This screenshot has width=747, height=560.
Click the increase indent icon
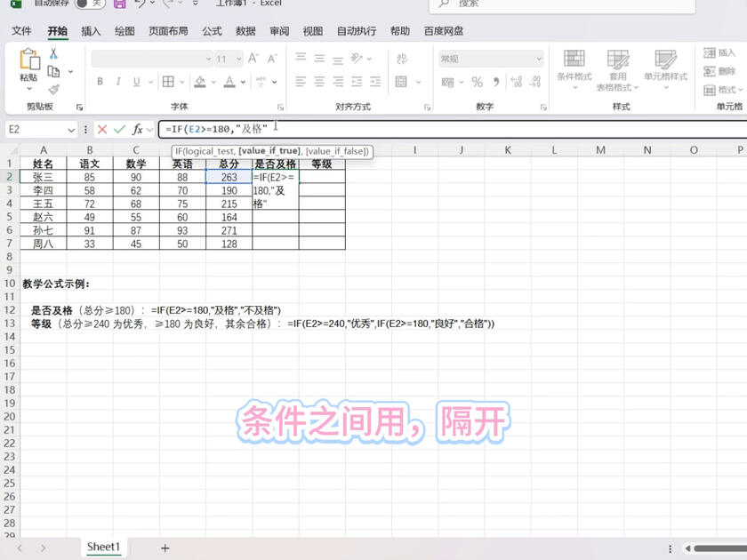[x=375, y=82]
